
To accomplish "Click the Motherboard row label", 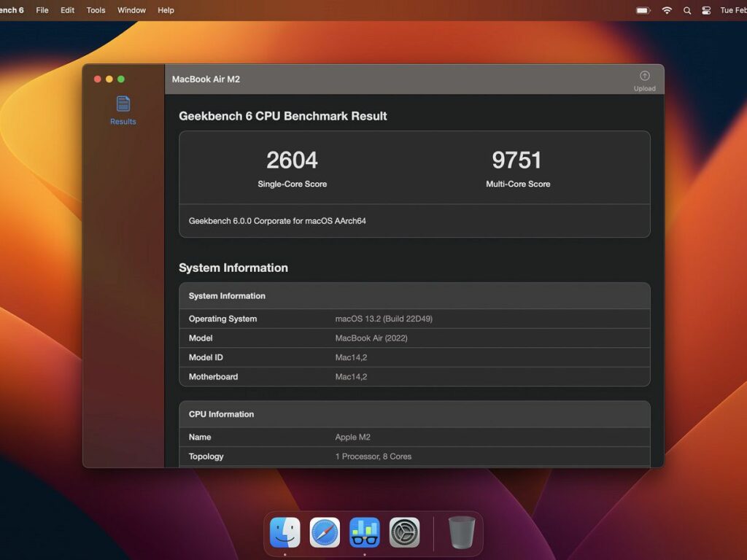I will click(213, 377).
